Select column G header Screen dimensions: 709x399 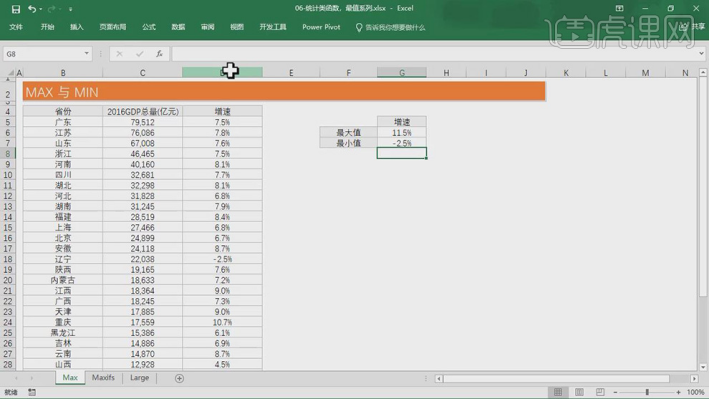(x=402, y=73)
